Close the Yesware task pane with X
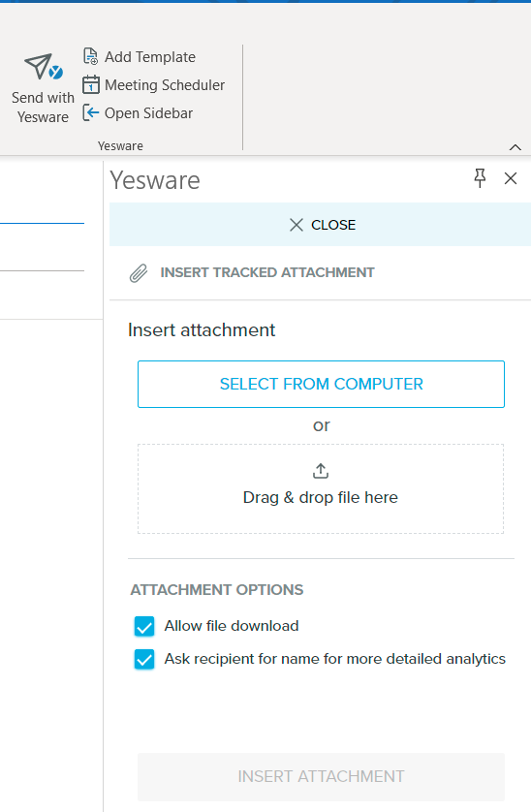The height and width of the screenshot is (812, 531). [511, 178]
